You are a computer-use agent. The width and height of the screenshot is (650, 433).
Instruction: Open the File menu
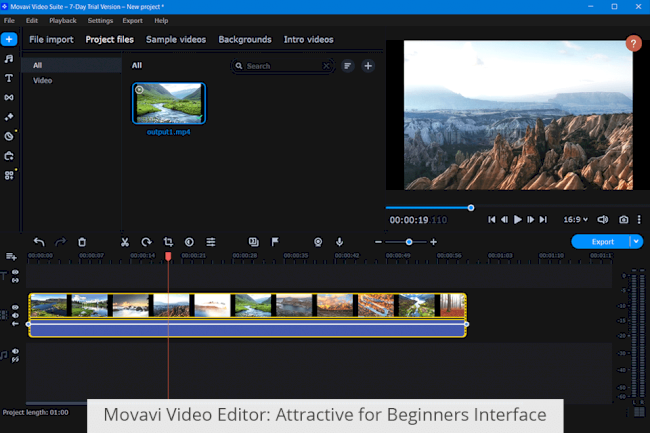(9, 21)
